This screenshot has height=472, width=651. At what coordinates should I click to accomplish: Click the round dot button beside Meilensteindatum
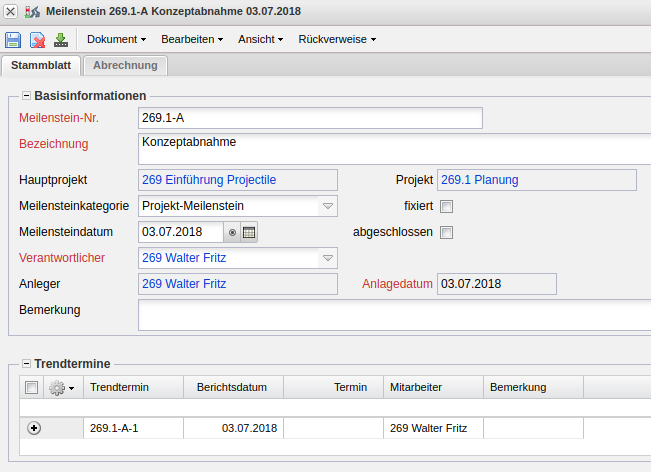[x=232, y=232]
